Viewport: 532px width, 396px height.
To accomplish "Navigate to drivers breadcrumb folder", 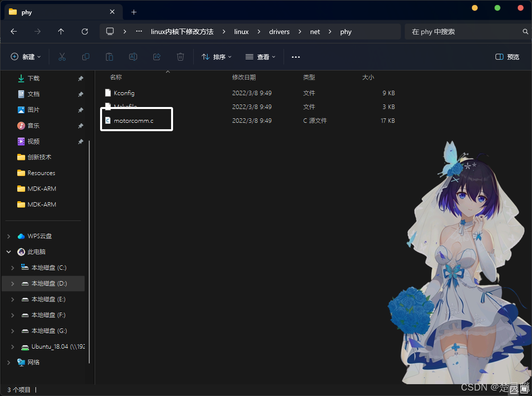I will (x=279, y=32).
